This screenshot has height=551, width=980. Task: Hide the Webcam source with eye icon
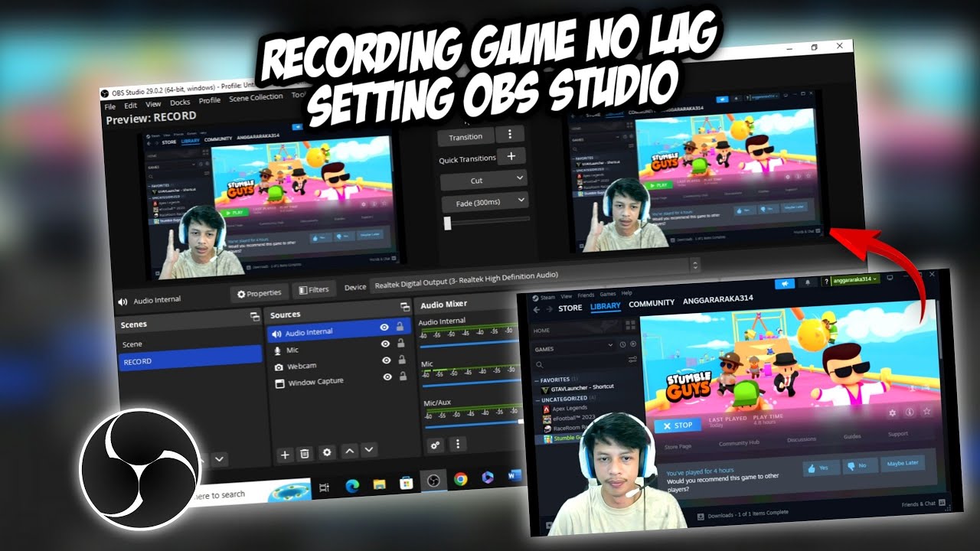[385, 360]
